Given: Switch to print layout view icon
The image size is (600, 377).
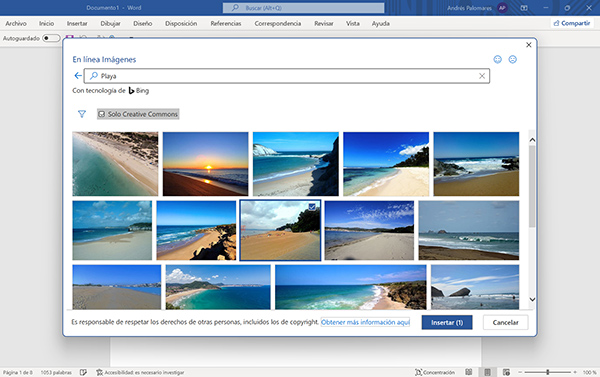Looking at the screenshot, I should tap(487, 372).
